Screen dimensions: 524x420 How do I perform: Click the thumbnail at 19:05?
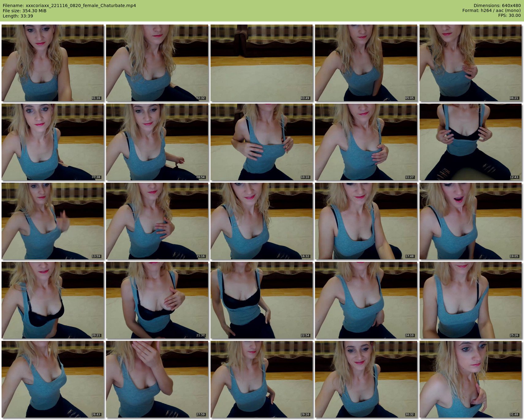470,221
